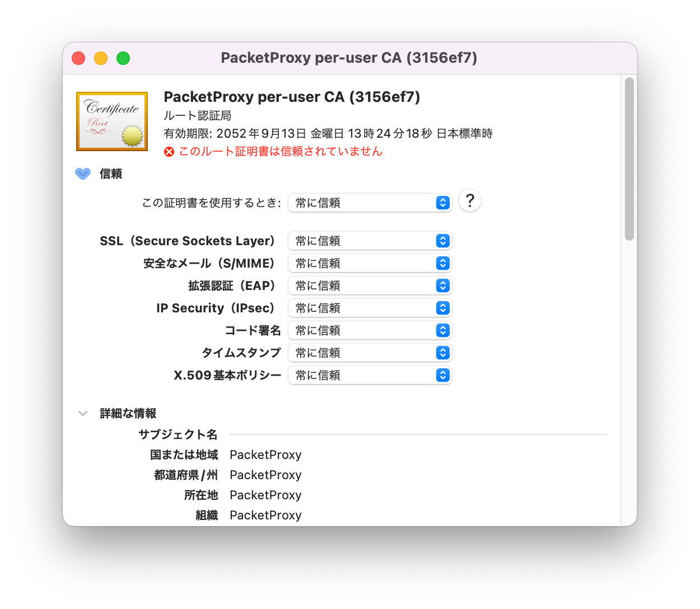The image size is (700, 609).
Task: Click the root certificate thumbnail icon
Action: 112,121
